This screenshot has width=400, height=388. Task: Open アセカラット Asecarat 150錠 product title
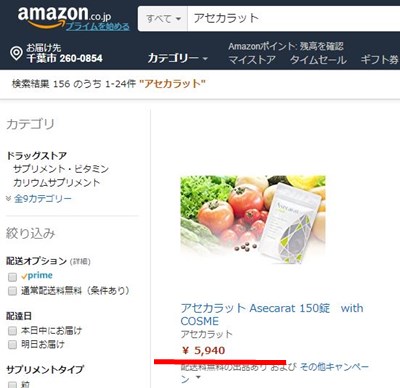click(272, 314)
